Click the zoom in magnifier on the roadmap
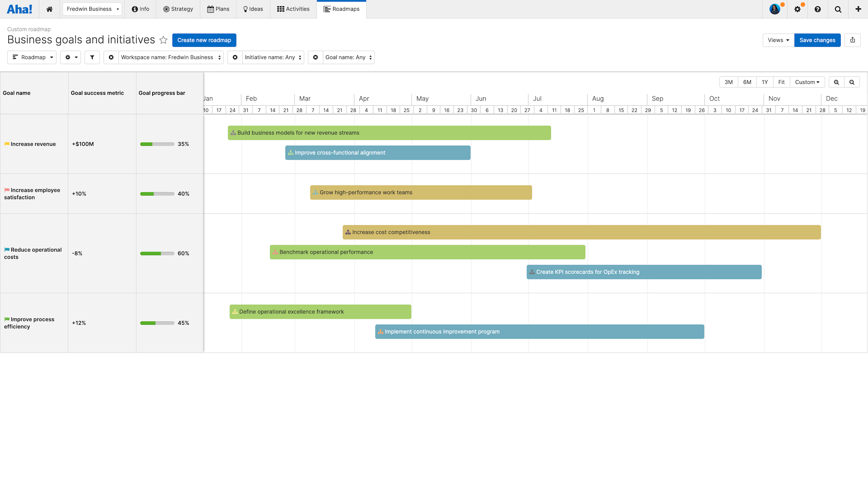The height and width of the screenshot is (488, 868). (x=836, y=82)
